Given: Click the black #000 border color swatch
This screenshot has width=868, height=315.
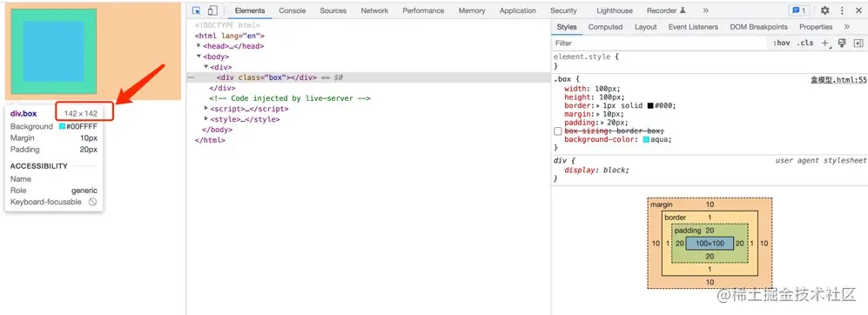Looking at the screenshot, I should (x=650, y=106).
